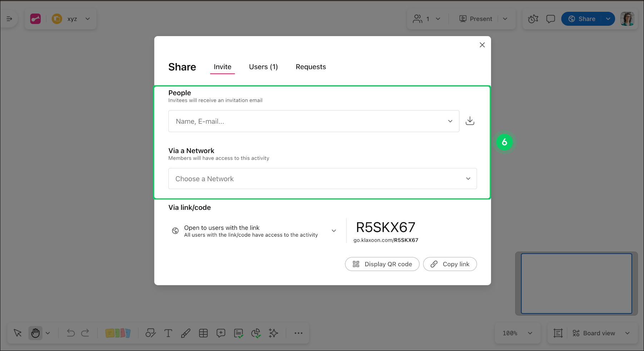Open the Table insert tool
This screenshot has width=644, height=351.
(203, 333)
